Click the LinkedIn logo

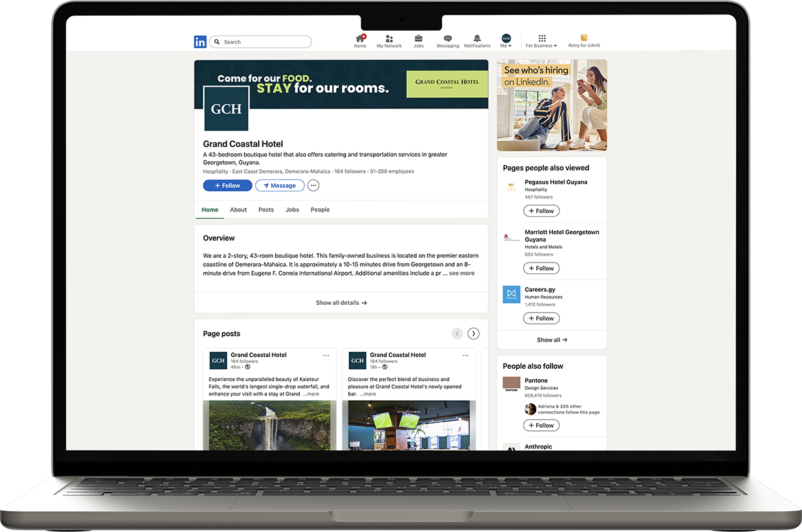click(200, 42)
